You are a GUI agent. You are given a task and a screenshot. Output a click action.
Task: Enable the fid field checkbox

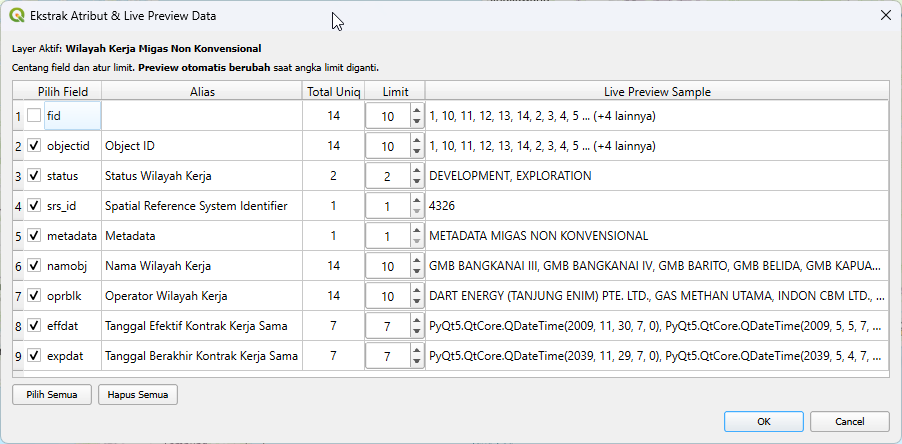click(34, 116)
